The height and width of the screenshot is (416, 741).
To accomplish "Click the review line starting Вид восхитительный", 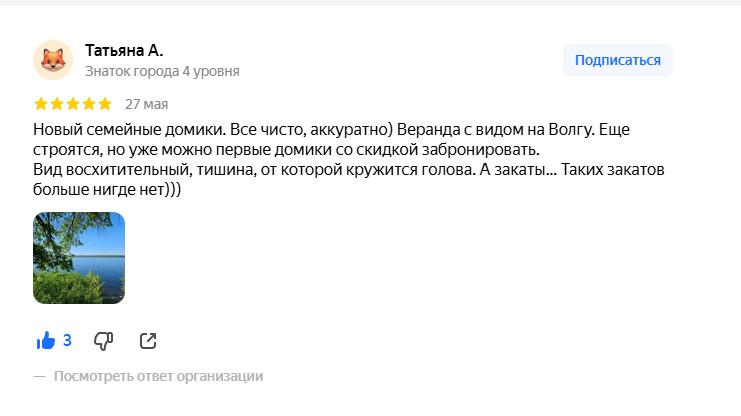I will (349, 170).
